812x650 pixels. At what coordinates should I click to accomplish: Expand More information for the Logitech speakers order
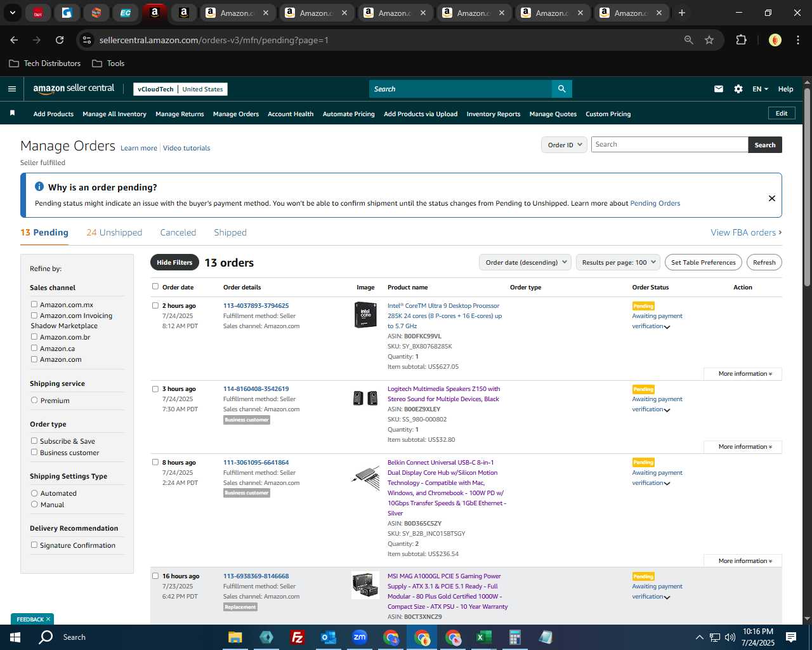(x=743, y=447)
